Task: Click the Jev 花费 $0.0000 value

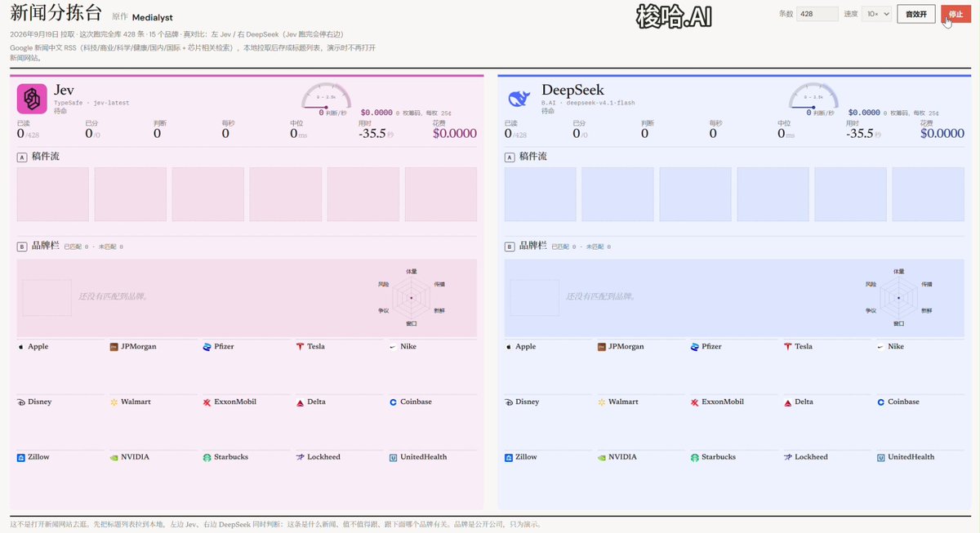Action: tap(455, 134)
